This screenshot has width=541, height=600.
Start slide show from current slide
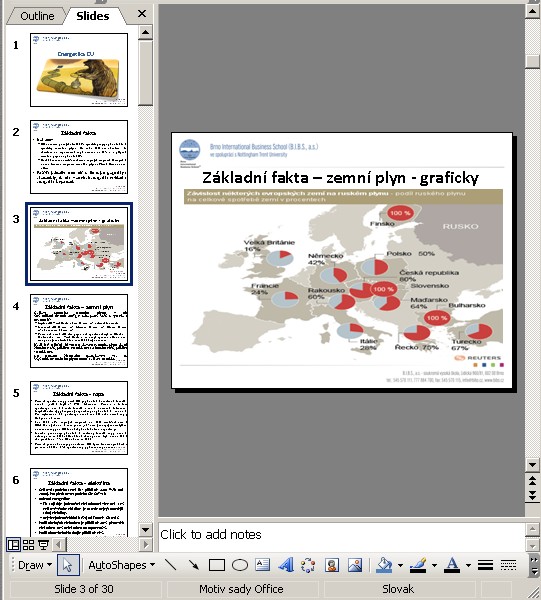(x=43, y=544)
